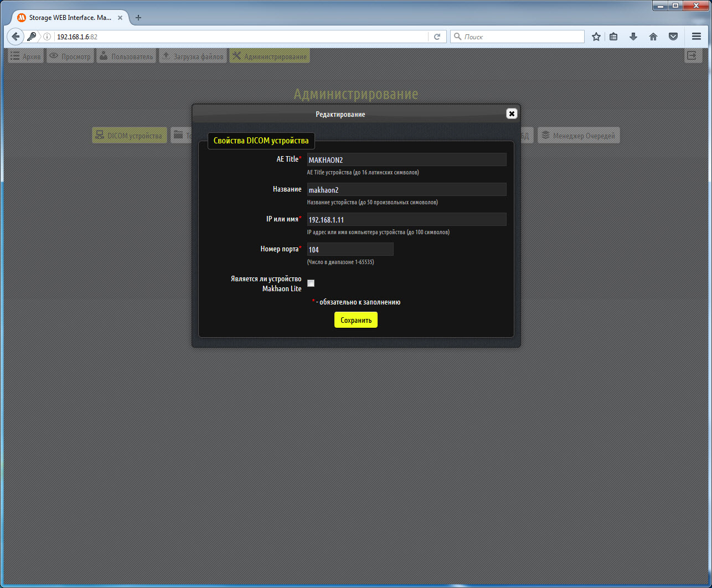Minimize the browser window
Image resolution: width=712 pixels, height=588 pixels.
(661, 5)
